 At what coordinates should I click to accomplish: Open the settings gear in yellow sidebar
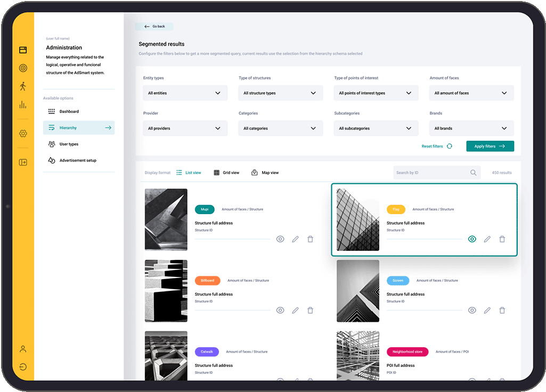coord(23,134)
